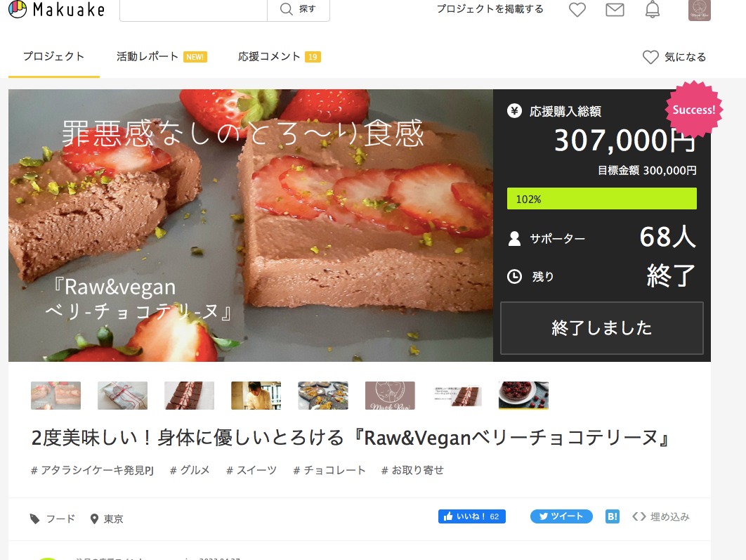
Task: Open the messages envelope icon
Action: click(x=615, y=10)
